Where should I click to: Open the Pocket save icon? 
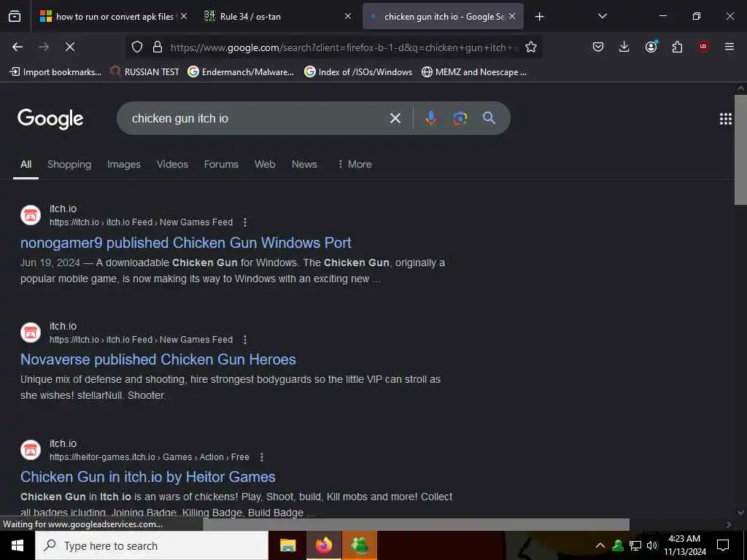pyautogui.click(x=598, y=47)
